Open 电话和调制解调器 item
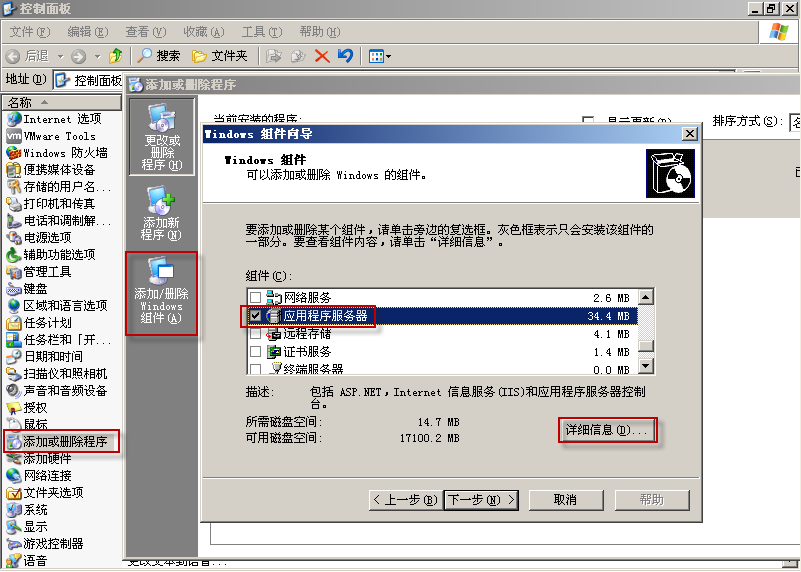This screenshot has width=801, height=572. pos(58,221)
